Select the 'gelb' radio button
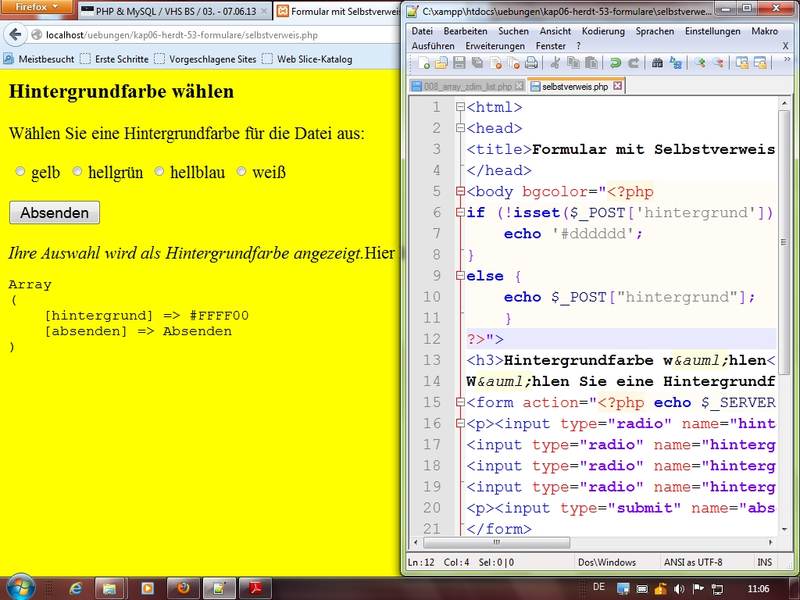800x600 pixels. pos(20,172)
